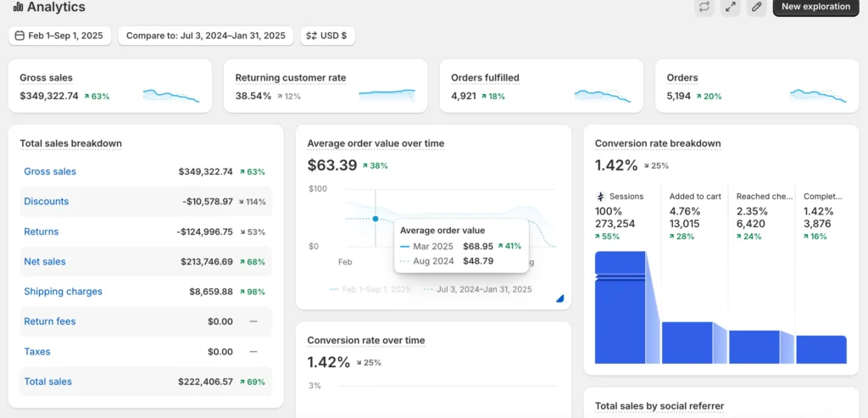Toggle the Feb 1–Sep 1, 2025 legend series
868x418 pixels.
(x=370, y=289)
